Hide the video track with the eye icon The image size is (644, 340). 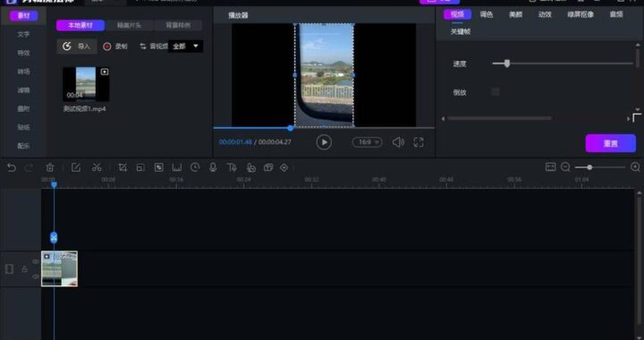tap(35, 261)
